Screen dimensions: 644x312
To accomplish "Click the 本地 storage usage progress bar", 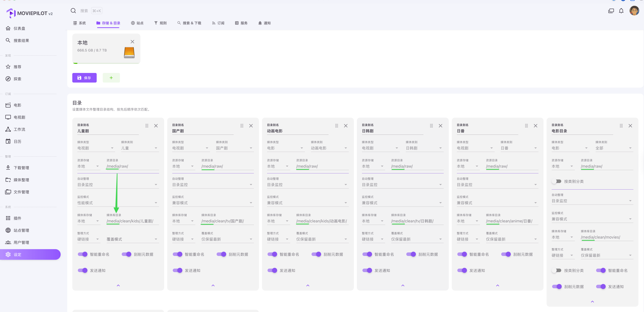I will 106,63.
